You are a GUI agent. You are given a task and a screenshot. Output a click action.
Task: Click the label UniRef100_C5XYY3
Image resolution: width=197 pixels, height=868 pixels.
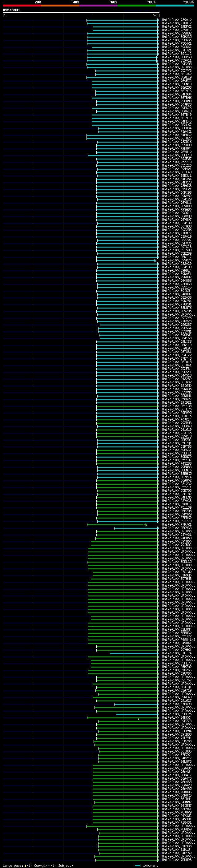pyautogui.click(x=177, y=71)
